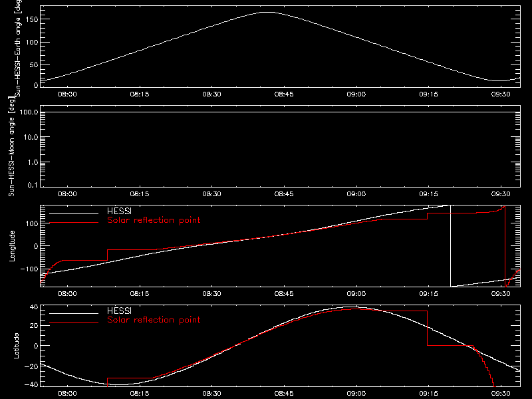Click 08:00 time label under Moon angle plot

click(67, 194)
